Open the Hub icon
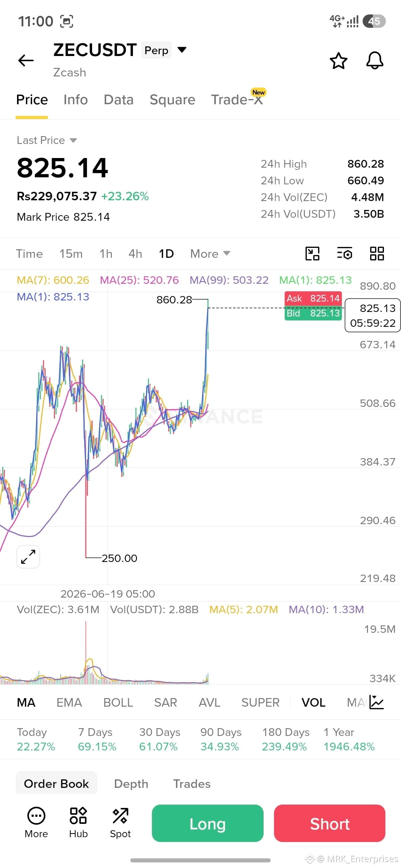 click(x=78, y=823)
